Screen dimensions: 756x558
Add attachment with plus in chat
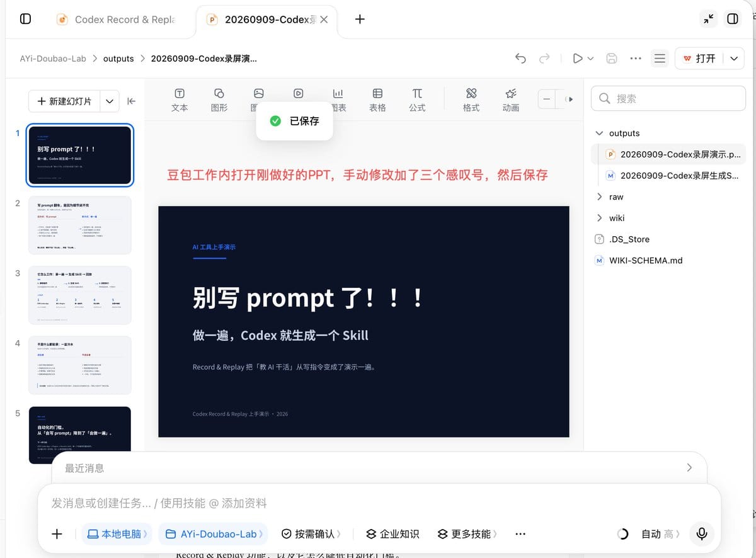pos(57,534)
